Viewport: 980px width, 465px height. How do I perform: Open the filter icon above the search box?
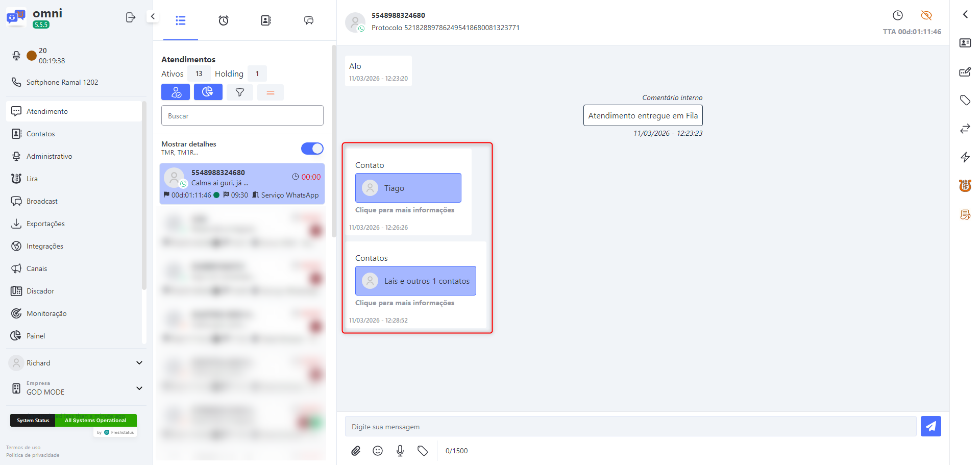[239, 92]
